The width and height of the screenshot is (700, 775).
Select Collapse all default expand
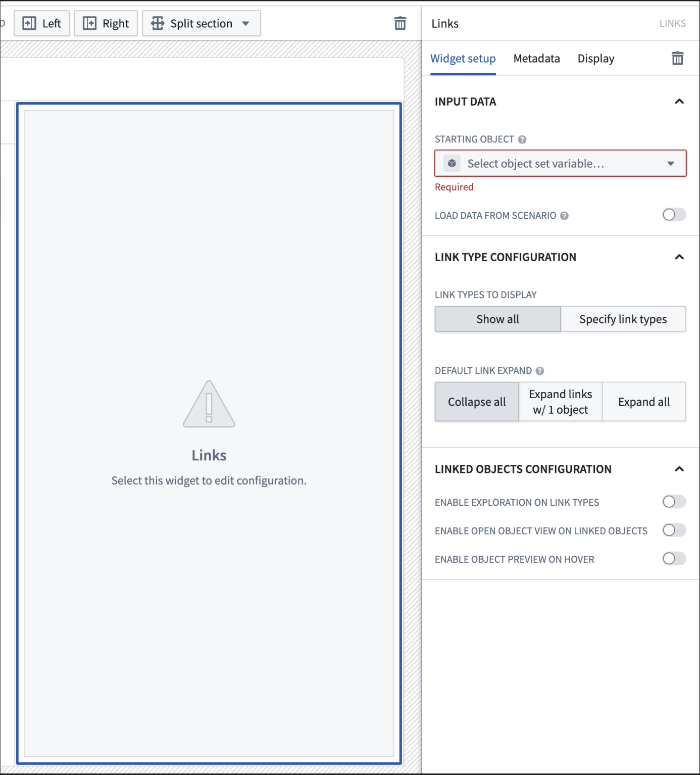pyautogui.click(x=477, y=402)
